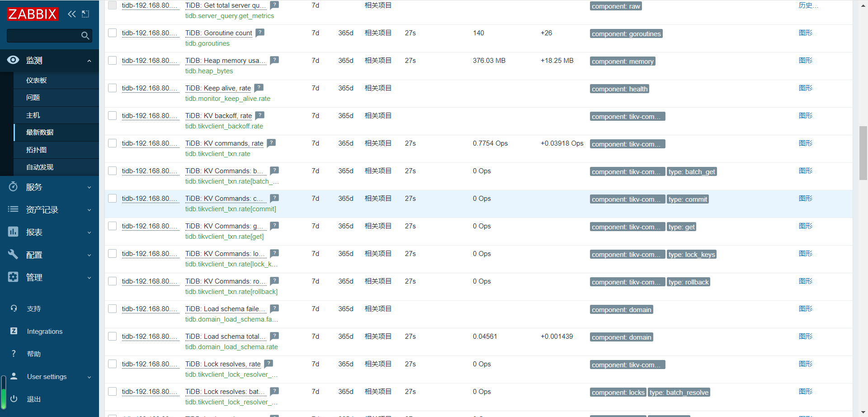Image resolution: width=868 pixels, height=417 pixels.
Task: Click the 管理 gear icon
Action: coord(13,277)
